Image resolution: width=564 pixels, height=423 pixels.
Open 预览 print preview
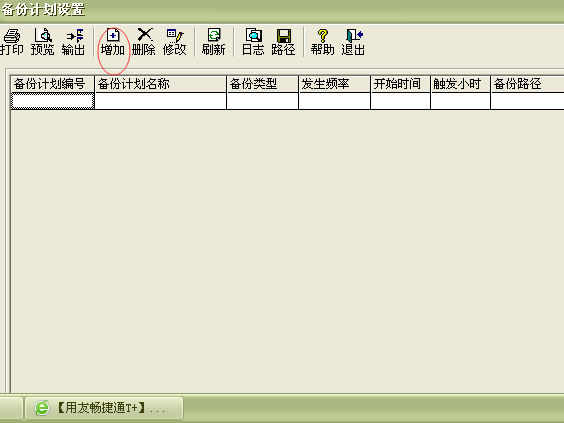click(42, 42)
